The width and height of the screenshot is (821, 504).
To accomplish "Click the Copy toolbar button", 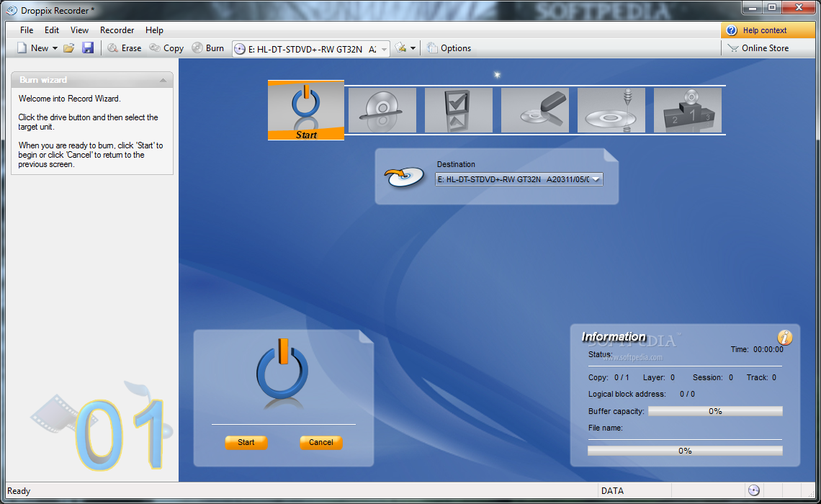I will click(x=166, y=48).
